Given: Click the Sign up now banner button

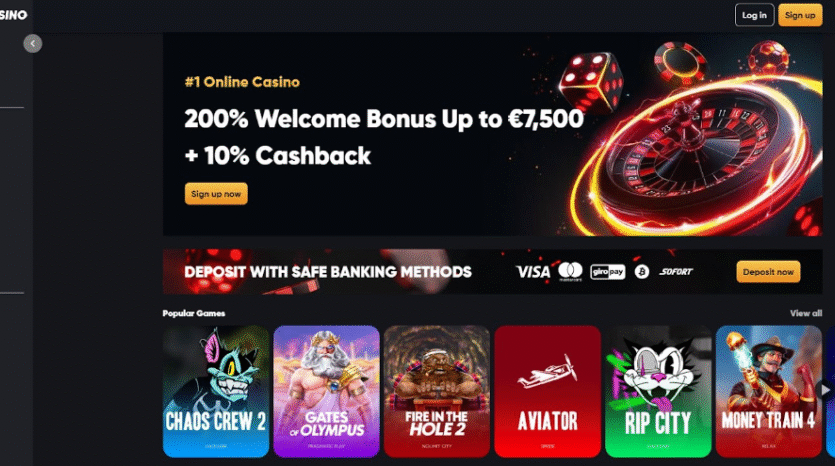Looking at the screenshot, I should tap(216, 194).
